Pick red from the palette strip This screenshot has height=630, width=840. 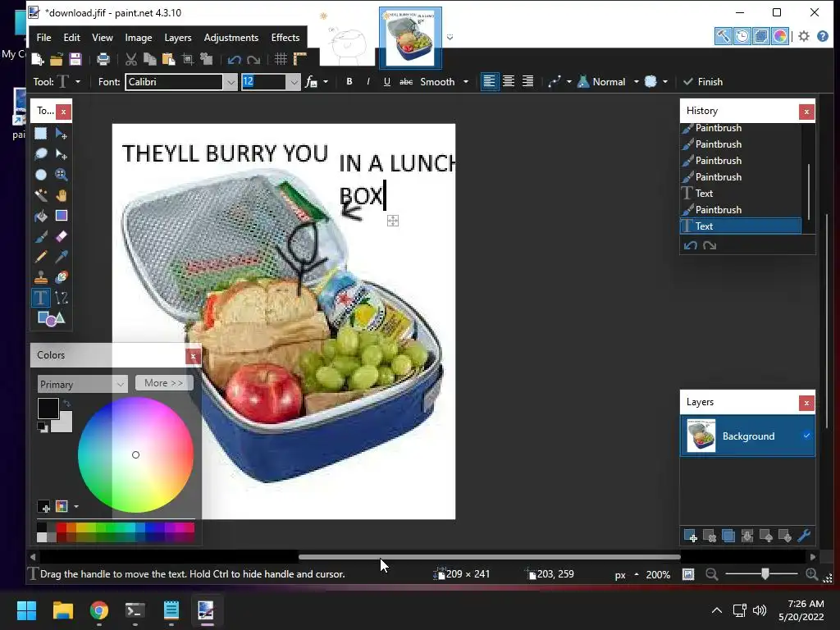coord(61,527)
